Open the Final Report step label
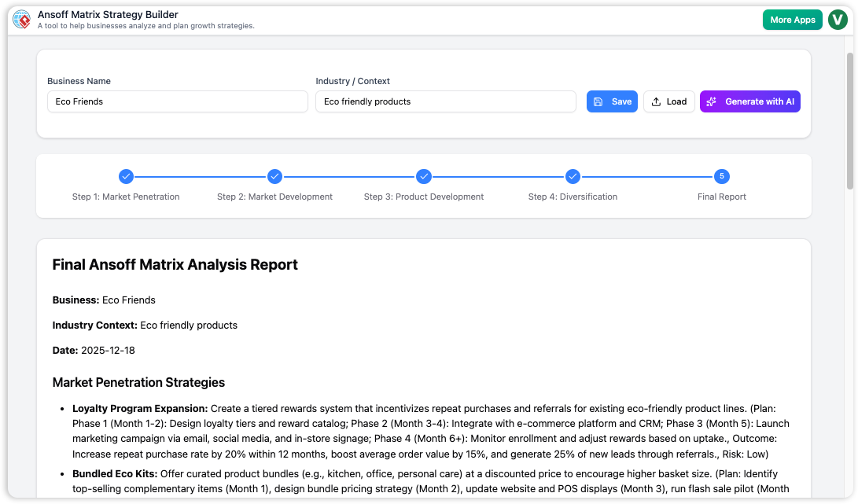The image size is (858, 504). tap(721, 197)
